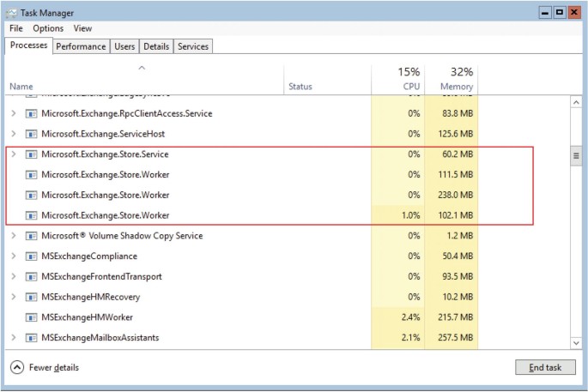Viewport: 588px width, 392px height.
Task: Click the scrollbar up arrow
Action: tap(576, 102)
